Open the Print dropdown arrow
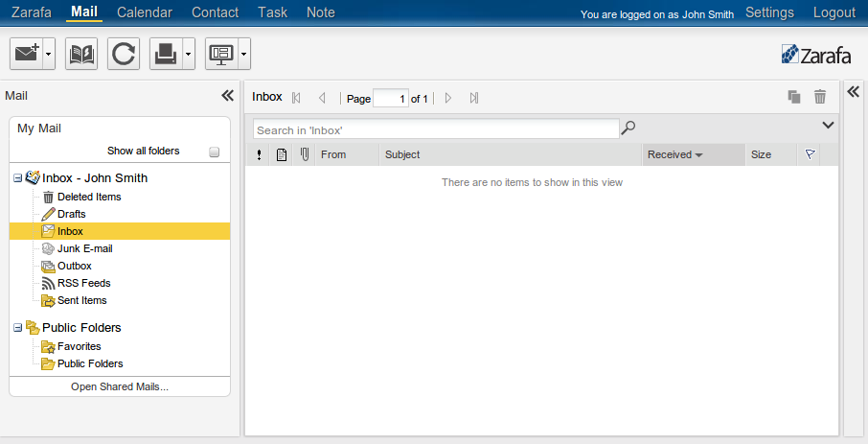 (189, 54)
